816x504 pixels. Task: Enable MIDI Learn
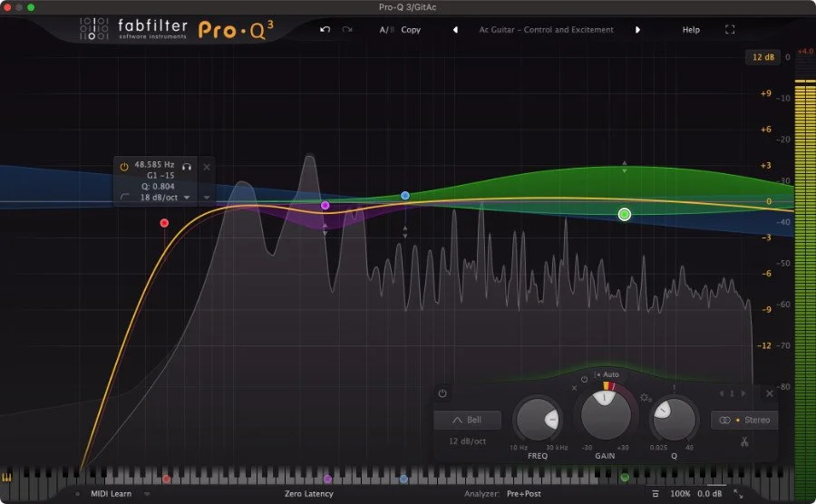point(111,494)
